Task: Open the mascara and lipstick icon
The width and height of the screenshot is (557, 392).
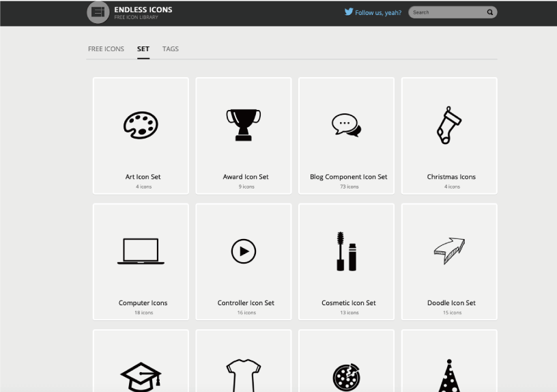Action: click(346, 251)
